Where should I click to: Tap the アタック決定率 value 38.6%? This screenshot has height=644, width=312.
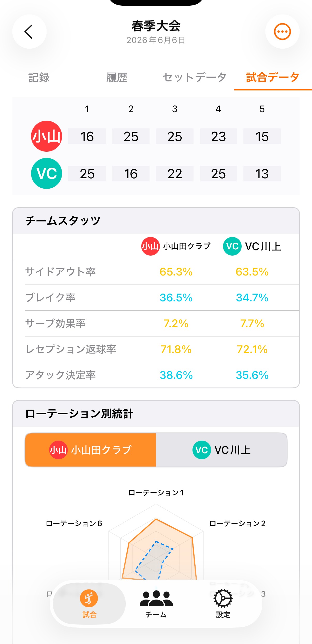pos(176,375)
